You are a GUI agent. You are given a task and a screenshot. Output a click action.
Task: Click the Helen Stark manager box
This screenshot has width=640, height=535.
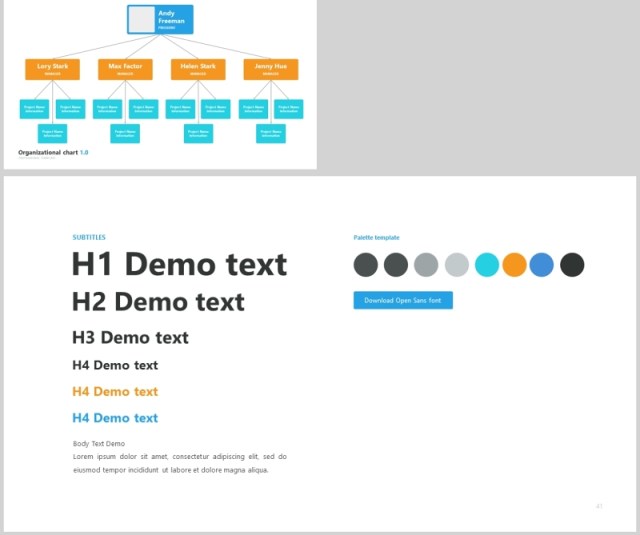coord(198,69)
